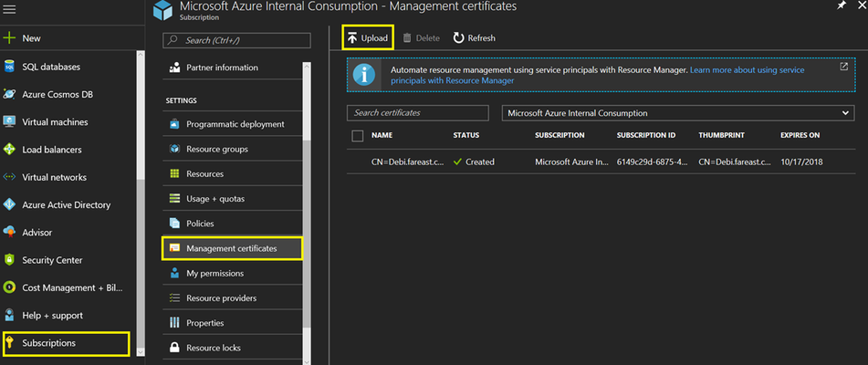The height and width of the screenshot is (365, 868).
Task: Open the hamburger menu icon
Action: 9,10
